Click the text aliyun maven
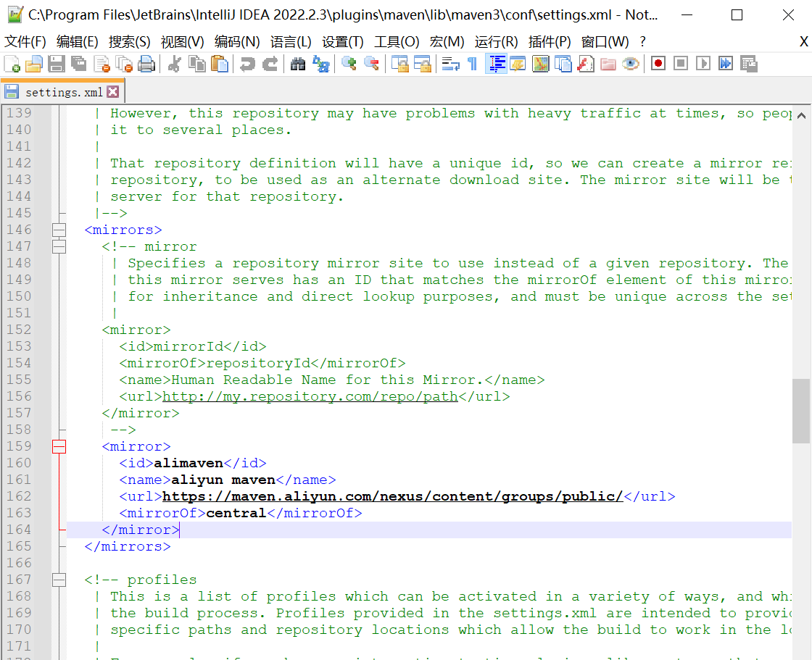 click(x=223, y=480)
